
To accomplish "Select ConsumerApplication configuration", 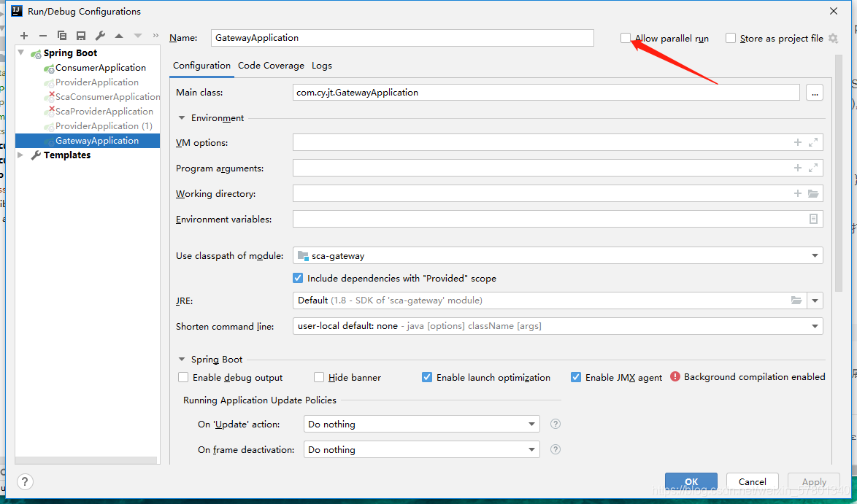I will tap(101, 68).
